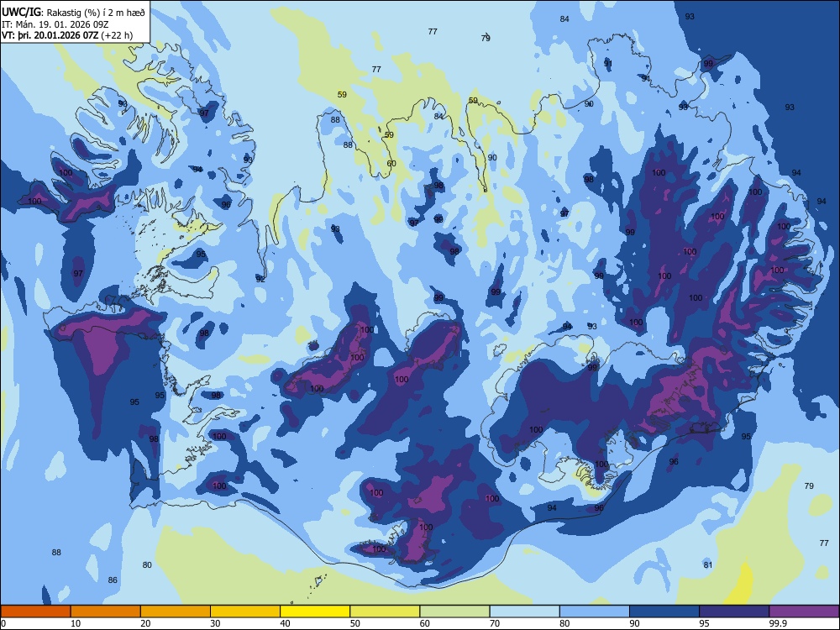Select the deep indigo 95–99.9 legend swatch
Image resolution: width=840 pixels, height=630 pixels.
point(734,612)
